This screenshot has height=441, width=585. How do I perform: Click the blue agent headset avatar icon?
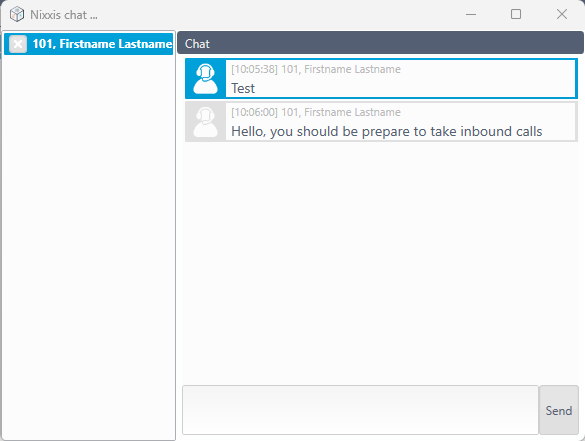tap(206, 78)
